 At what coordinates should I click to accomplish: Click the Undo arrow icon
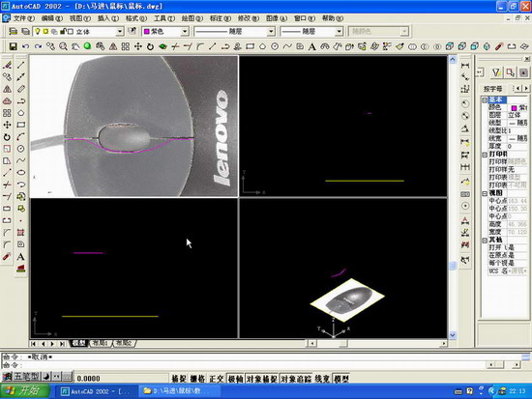point(25,46)
